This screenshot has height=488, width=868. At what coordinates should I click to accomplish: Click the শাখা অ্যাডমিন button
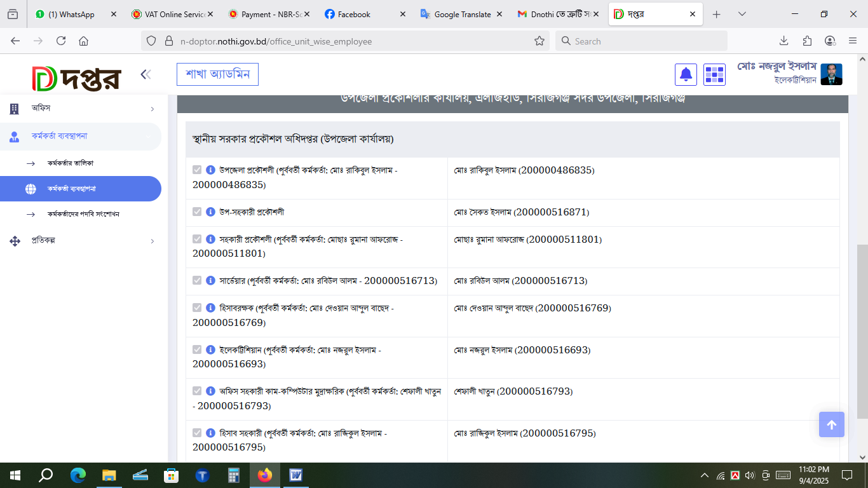pos(217,74)
